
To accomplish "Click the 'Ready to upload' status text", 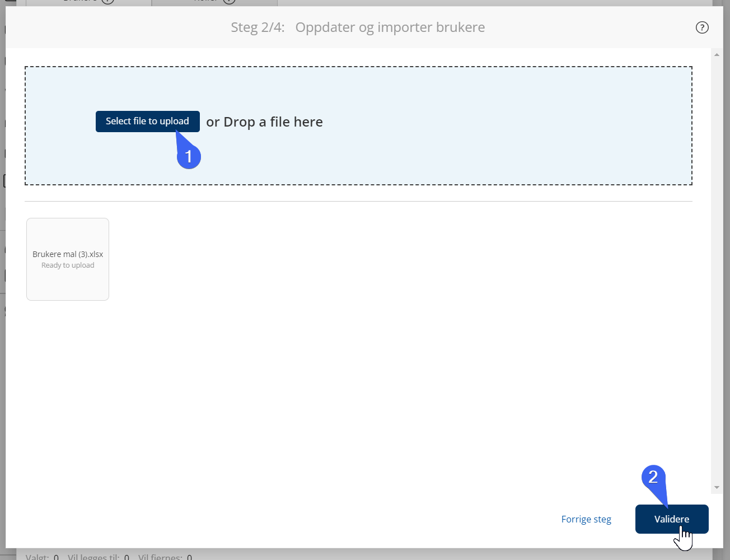I will [68, 265].
